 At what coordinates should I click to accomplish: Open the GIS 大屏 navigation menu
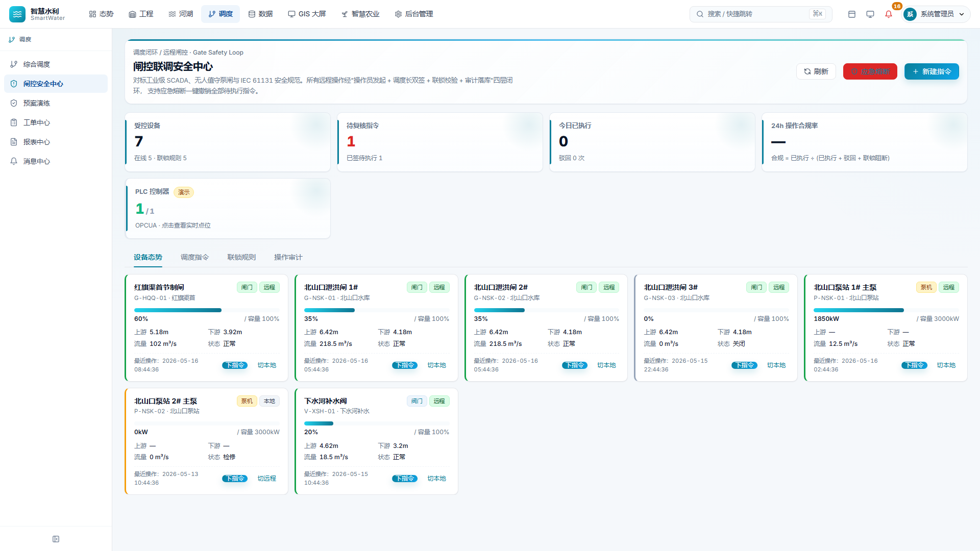tap(307, 14)
